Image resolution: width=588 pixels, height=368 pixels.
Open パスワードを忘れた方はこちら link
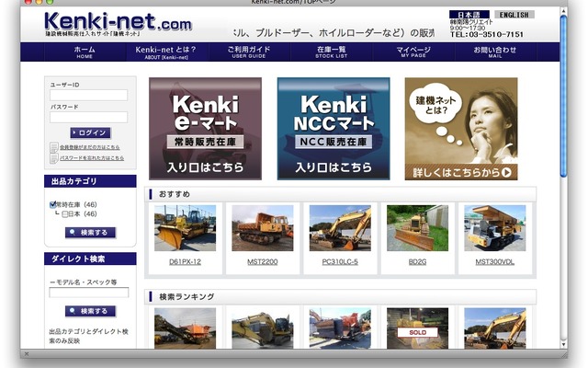92,158
